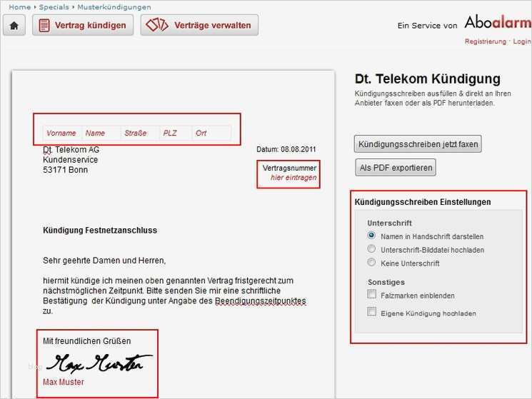532x399 pixels.
Task: Click the red Max Muster name text
Action: point(64,382)
